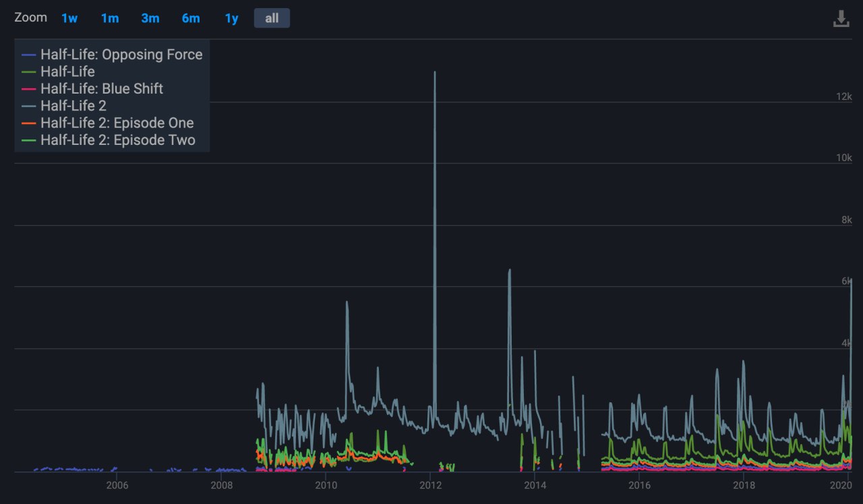Click the 2012 label on the x-axis
863x504 pixels.
tap(430, 485)
